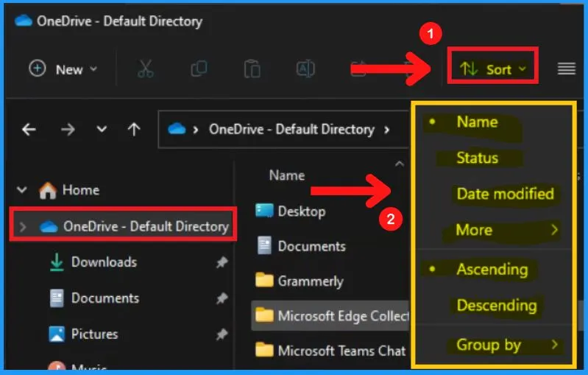
Task: Expand chevron before OneDrive breadcrumb
Action: click(195, 130)
